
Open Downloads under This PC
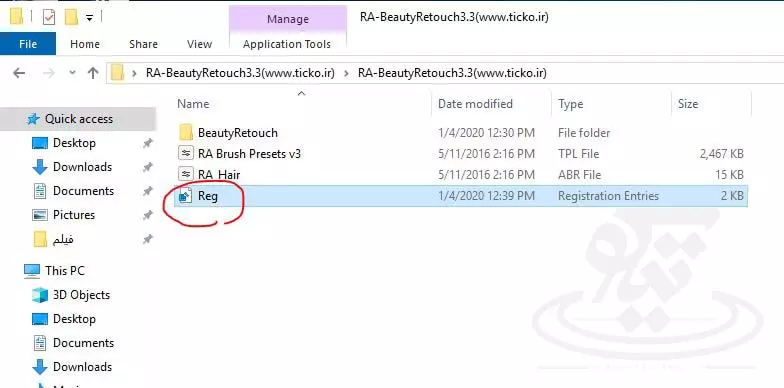point(82,367)
